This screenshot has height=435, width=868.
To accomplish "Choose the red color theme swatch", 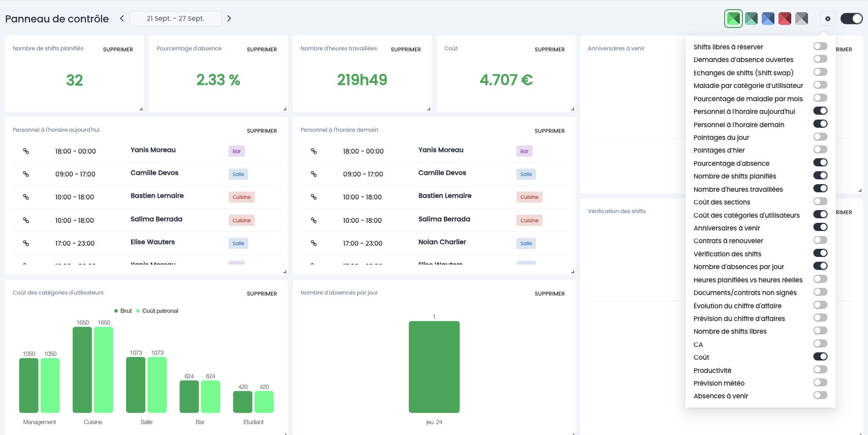I will 785,19.
